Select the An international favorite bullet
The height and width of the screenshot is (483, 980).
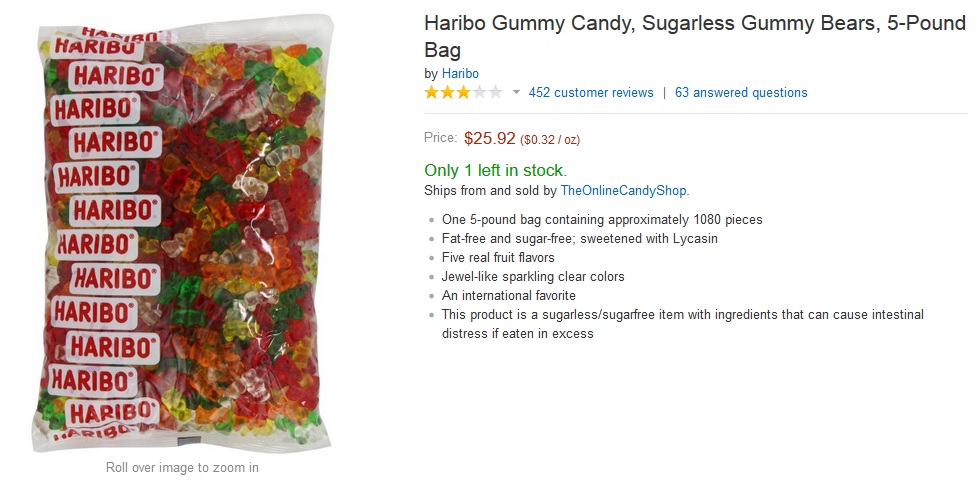[509, 295]
